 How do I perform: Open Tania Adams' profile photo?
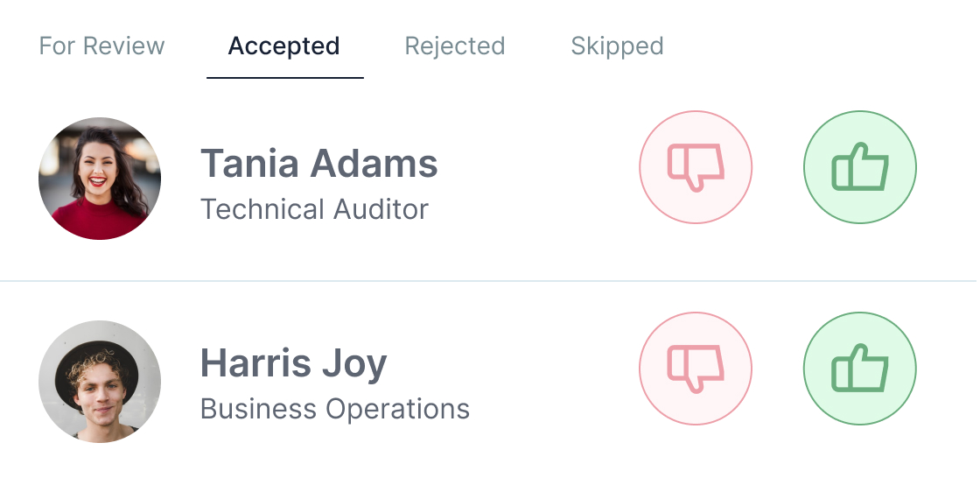tap(100, 178)
